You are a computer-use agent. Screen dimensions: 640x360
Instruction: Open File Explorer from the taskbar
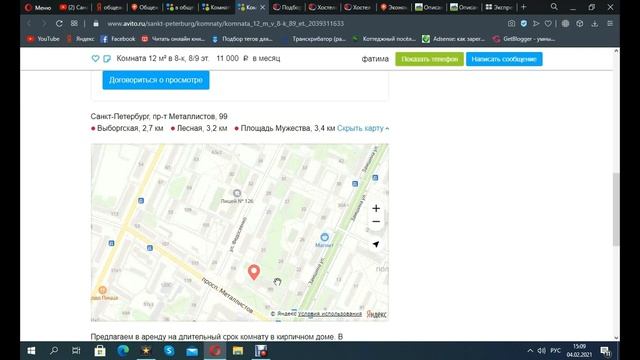point(238,351)
